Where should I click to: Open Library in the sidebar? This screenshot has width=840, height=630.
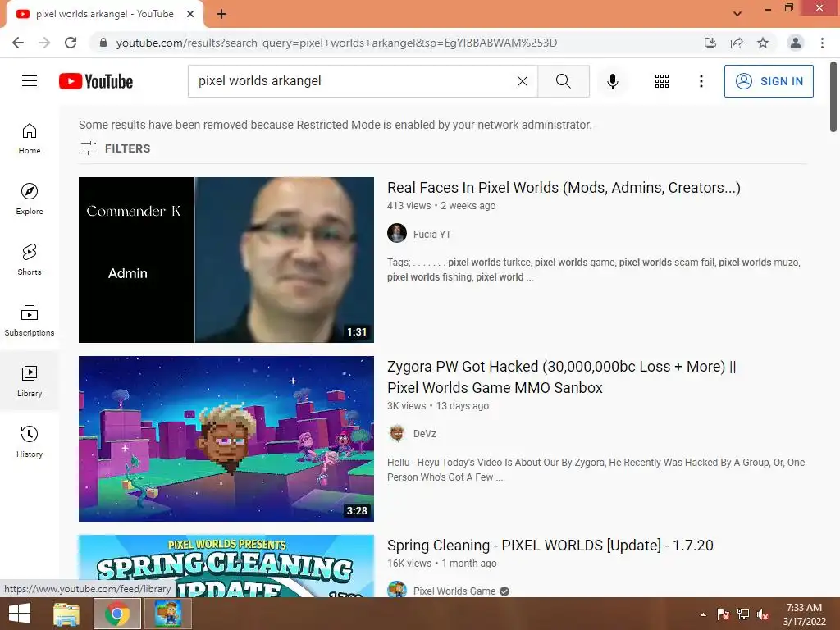pos(30,381)
